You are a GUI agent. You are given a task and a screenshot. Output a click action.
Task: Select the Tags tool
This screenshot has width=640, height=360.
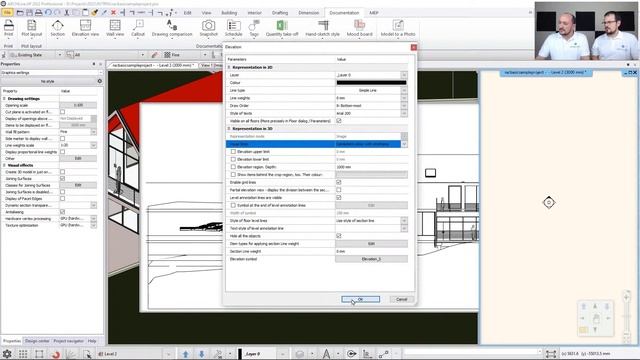tap(254, 28)
